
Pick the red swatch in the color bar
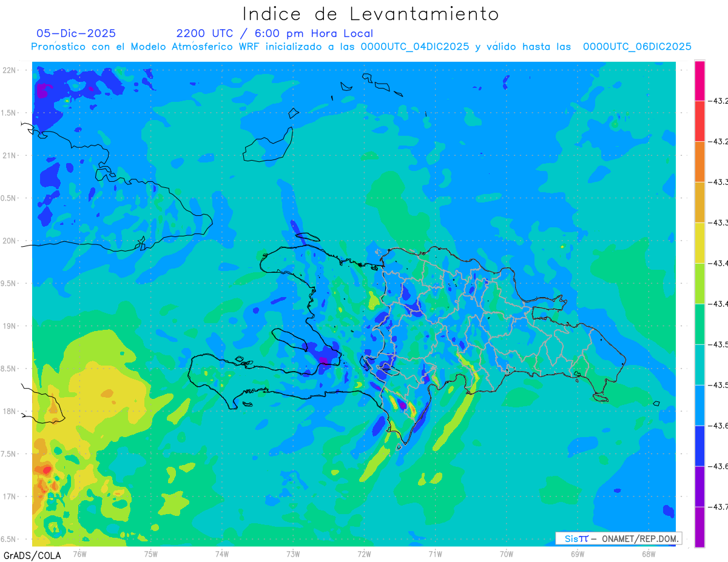699,121
